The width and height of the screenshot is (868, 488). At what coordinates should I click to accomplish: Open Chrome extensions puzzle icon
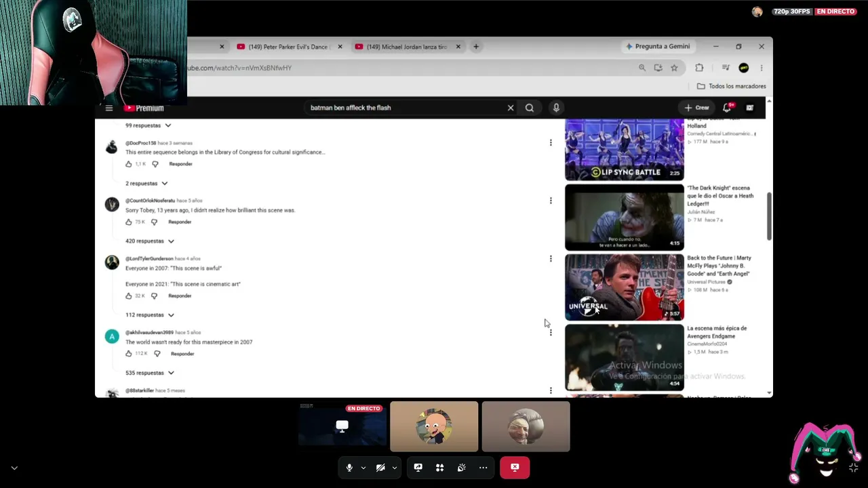699,68
